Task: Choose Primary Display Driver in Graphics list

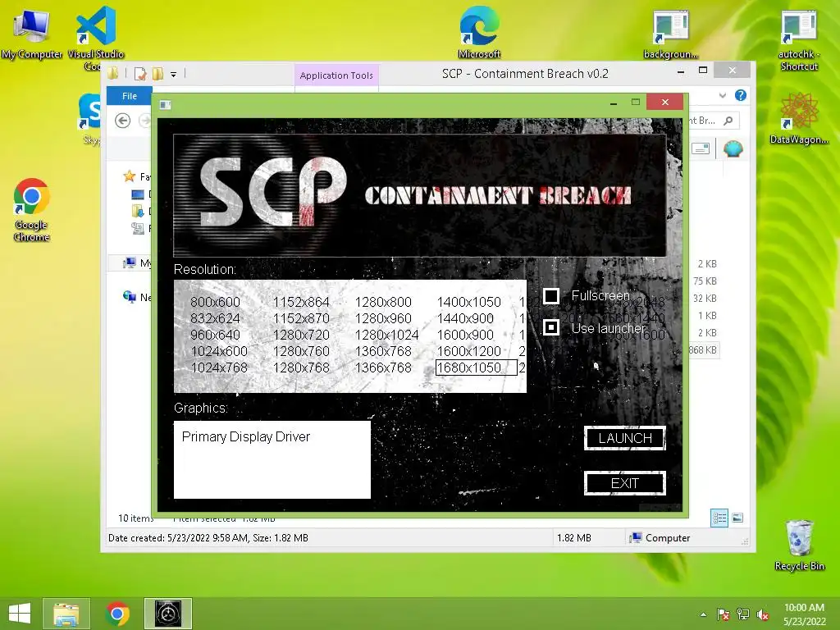Action: point(246,436)
